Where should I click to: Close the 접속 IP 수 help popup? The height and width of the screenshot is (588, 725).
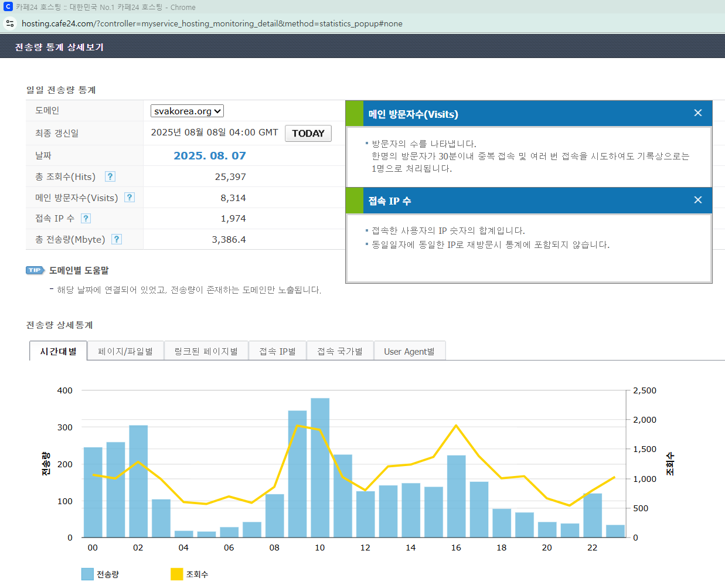tap(697, 200)
